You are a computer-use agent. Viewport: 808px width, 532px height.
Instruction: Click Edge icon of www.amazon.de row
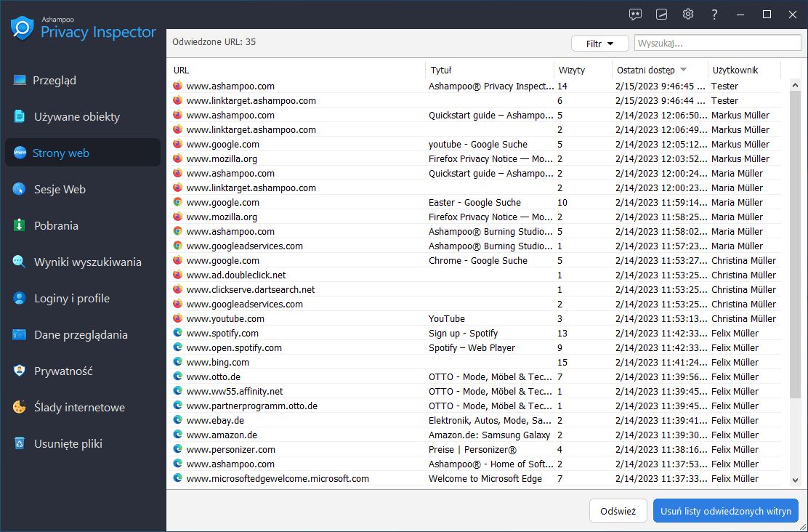pos(178,435)
